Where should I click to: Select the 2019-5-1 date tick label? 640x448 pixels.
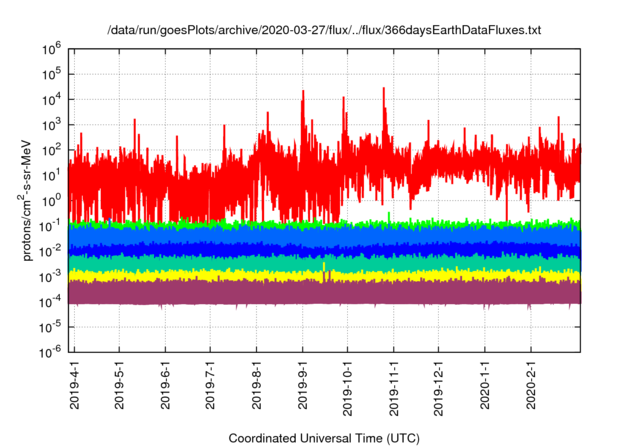pyautogui.click(x=119, y=385)
